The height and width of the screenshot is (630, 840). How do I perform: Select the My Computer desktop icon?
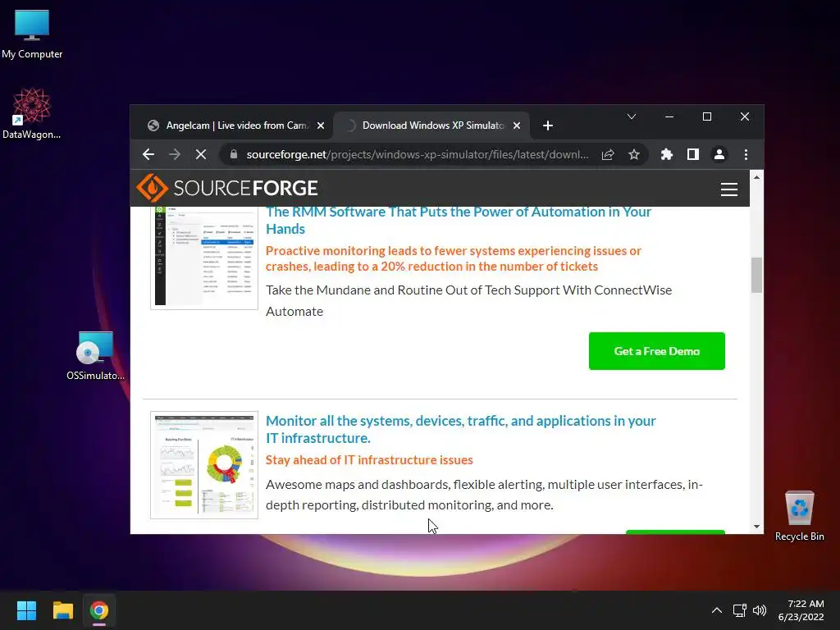point(32,34)
